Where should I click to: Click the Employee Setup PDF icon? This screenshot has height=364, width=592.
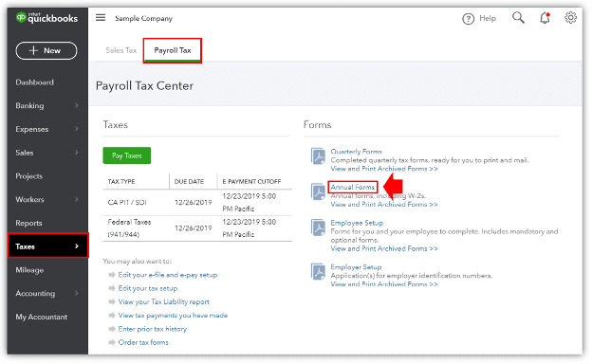318,227
